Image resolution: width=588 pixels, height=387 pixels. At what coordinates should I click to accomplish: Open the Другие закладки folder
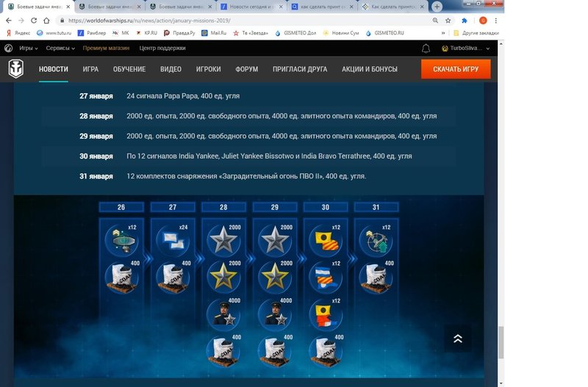(x=476, y=33)
